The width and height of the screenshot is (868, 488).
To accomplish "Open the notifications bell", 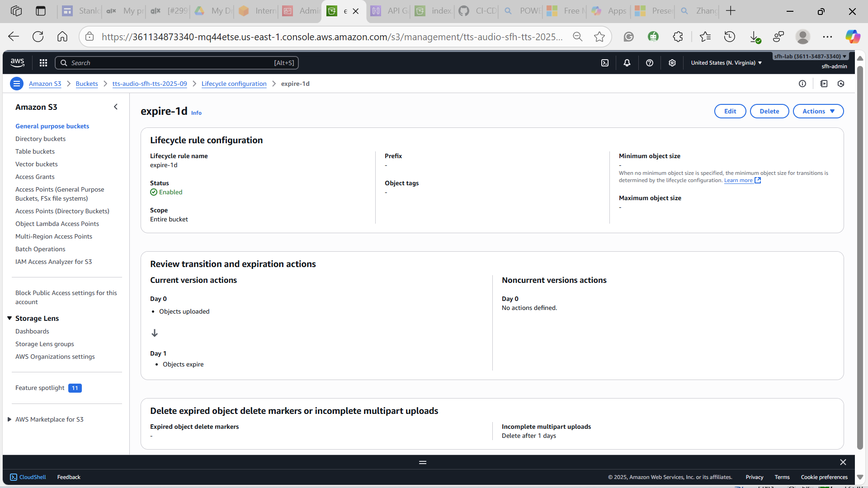I will pos(627,63).
